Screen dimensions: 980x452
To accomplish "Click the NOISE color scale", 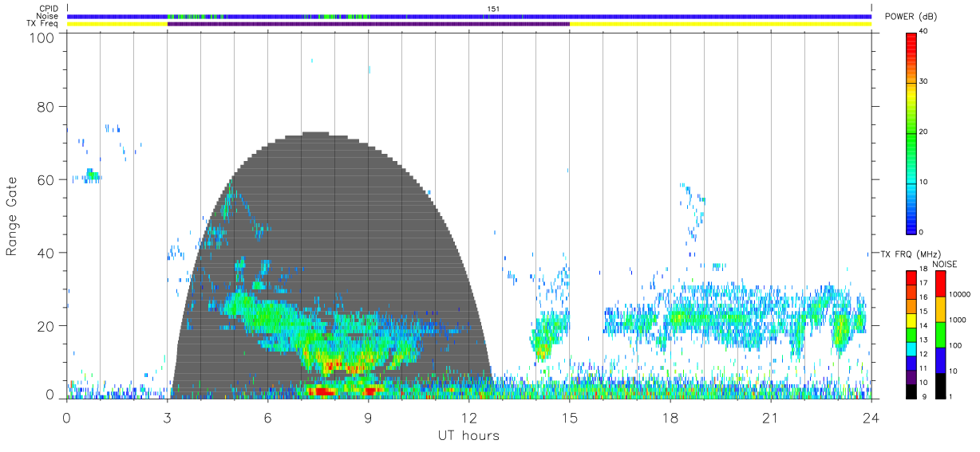I will pyautogui.click(x=940, y=334).
